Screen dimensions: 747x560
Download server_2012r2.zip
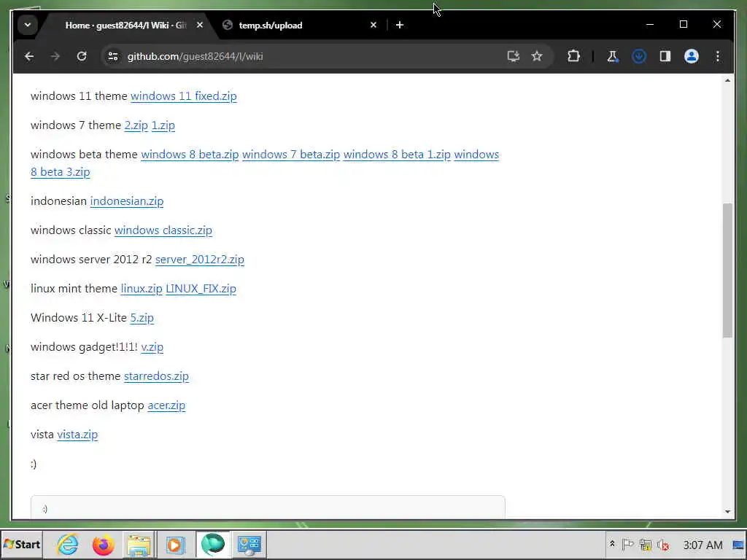(200, 260)
